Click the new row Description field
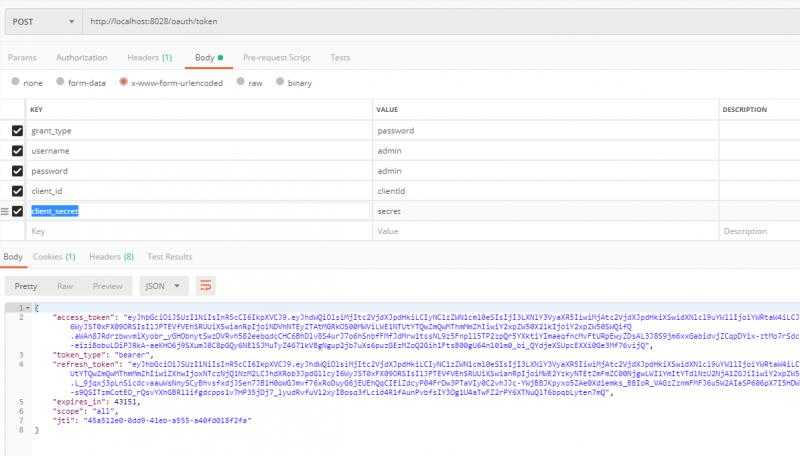 tap(760, 231)
